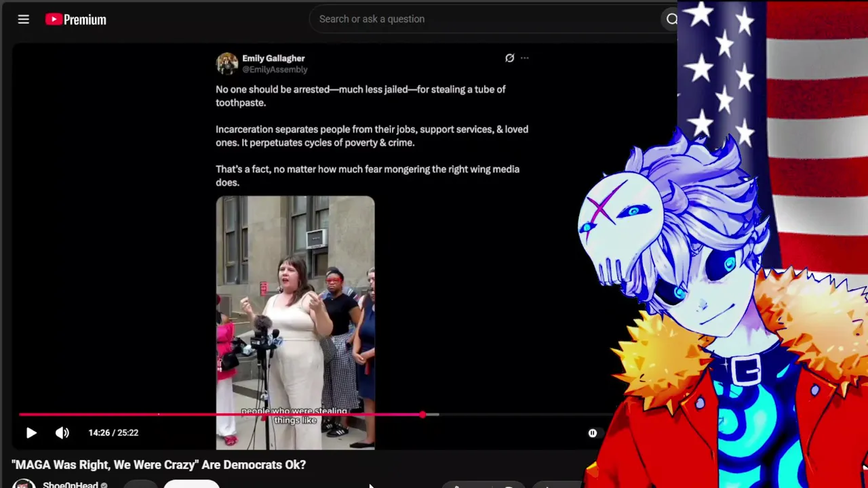The height and width of the screenshot is (488, 868).
Task: Mute the video with the speaker icon
Action: click(62, 432)
